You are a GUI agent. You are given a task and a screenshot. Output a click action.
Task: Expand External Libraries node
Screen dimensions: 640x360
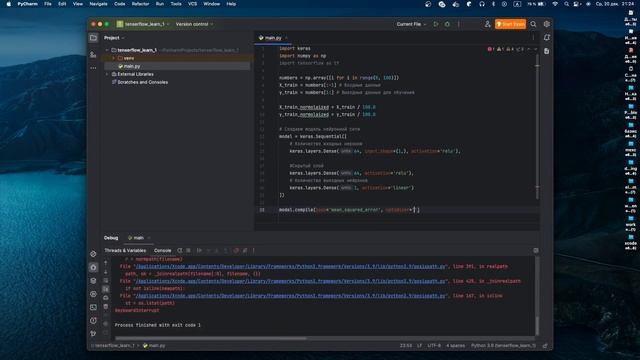pos(107,74)
